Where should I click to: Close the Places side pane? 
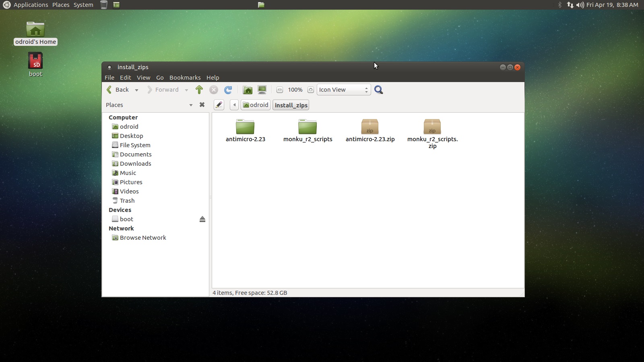click(x=202, y=105)
